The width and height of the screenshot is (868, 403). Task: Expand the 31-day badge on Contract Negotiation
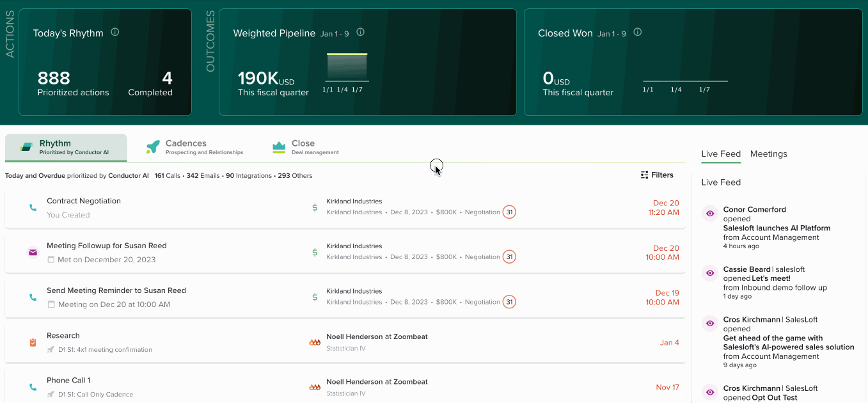pyautogui.click(x=509, y=212)
